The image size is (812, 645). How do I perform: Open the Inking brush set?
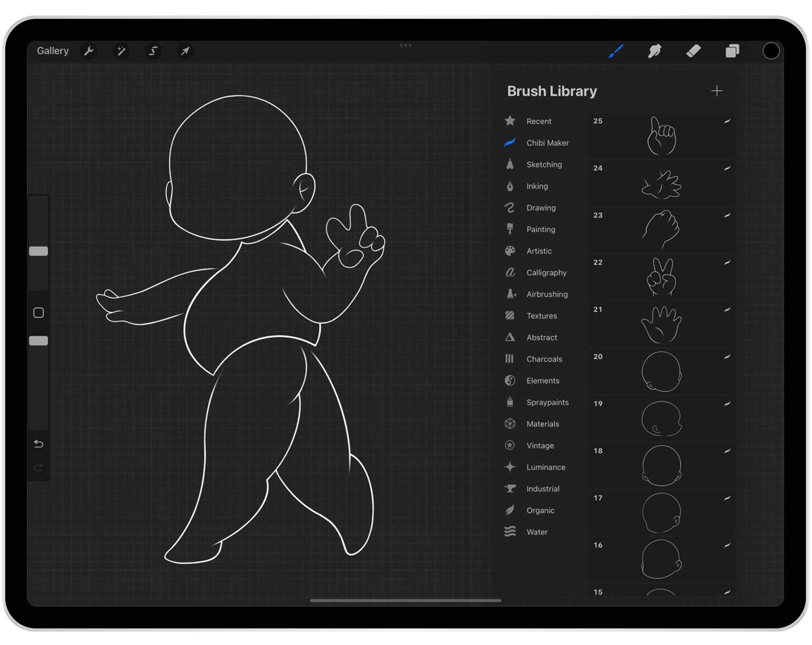click(x=537, y=186)
